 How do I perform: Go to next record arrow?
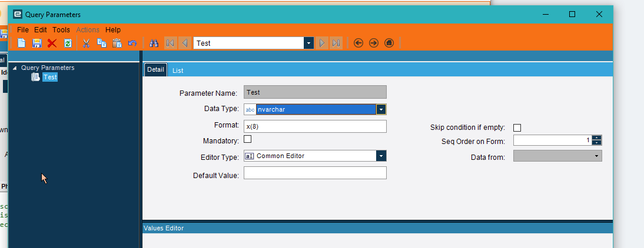point(322,43)
